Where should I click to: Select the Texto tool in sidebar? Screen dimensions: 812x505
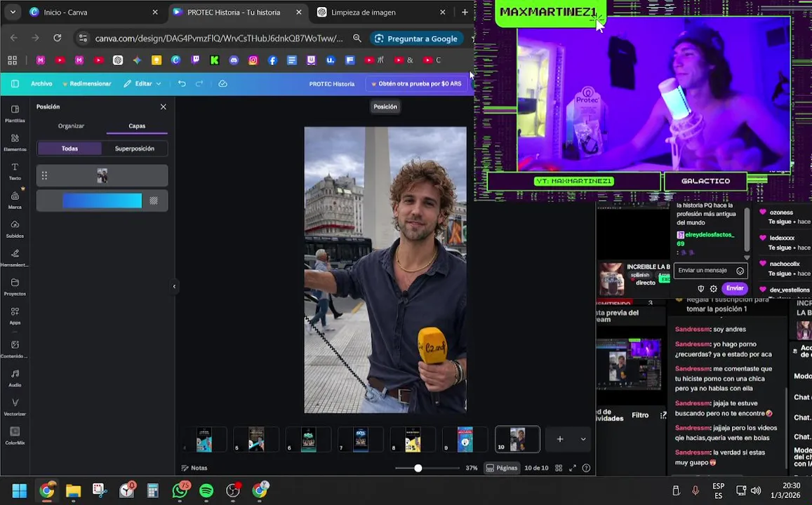pyautogui.click(x=15, y=171)
